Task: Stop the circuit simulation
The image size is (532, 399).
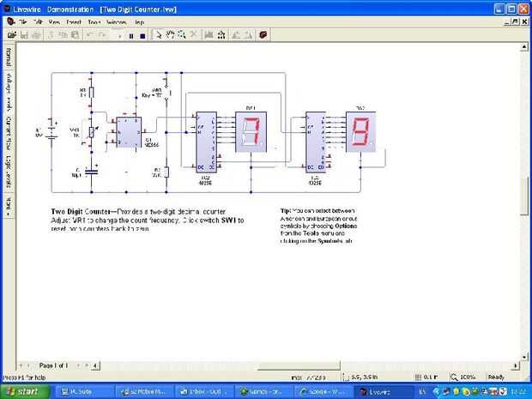Action: (142, 36)
